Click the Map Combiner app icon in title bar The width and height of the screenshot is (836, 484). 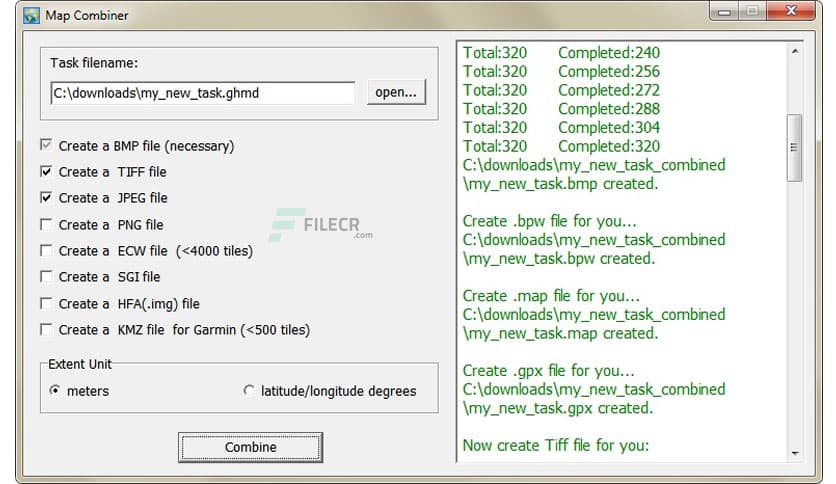coord(31,15)
